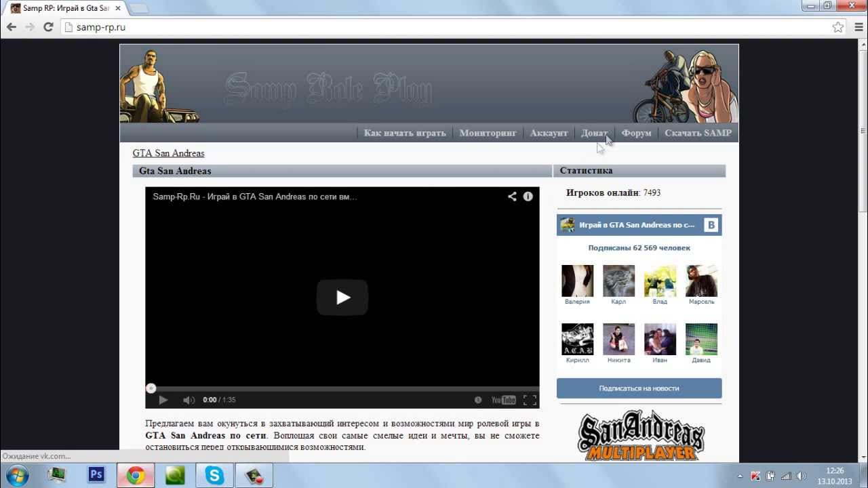
Task: Open the green Camtasia taskbar icon
Action: point(175,475)
